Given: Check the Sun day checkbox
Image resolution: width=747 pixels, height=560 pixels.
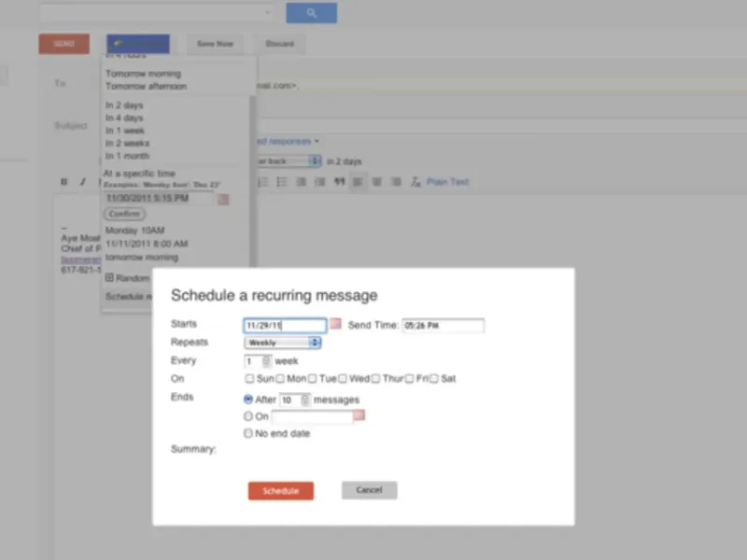Looking at the screenshot, I should coord(249,379).
